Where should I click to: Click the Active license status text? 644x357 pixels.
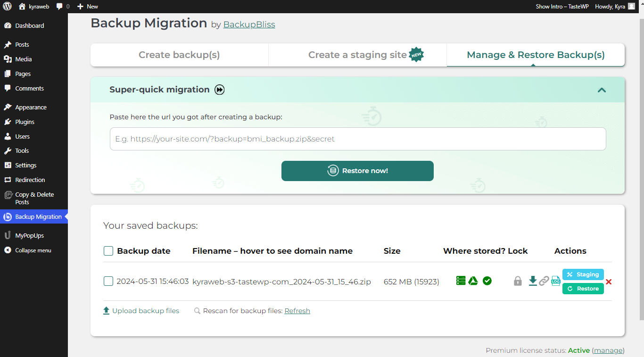pyautogui.click(x=579, y=350)
